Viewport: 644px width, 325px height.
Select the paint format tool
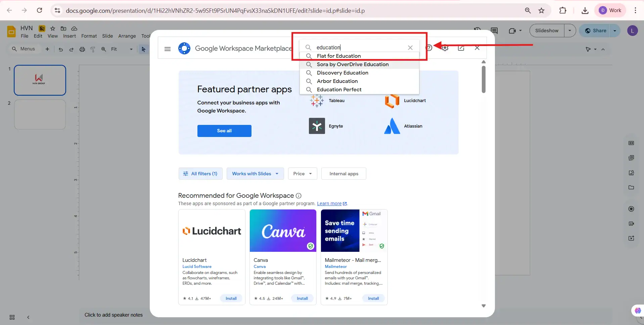pos(93,49)
